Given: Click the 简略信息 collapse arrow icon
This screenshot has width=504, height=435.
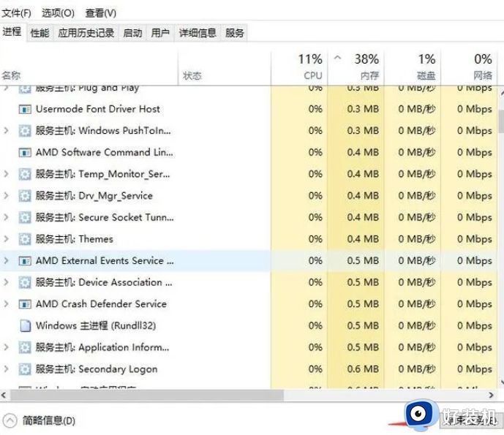Looking at the screenshot, I should (x=10, y=420).
